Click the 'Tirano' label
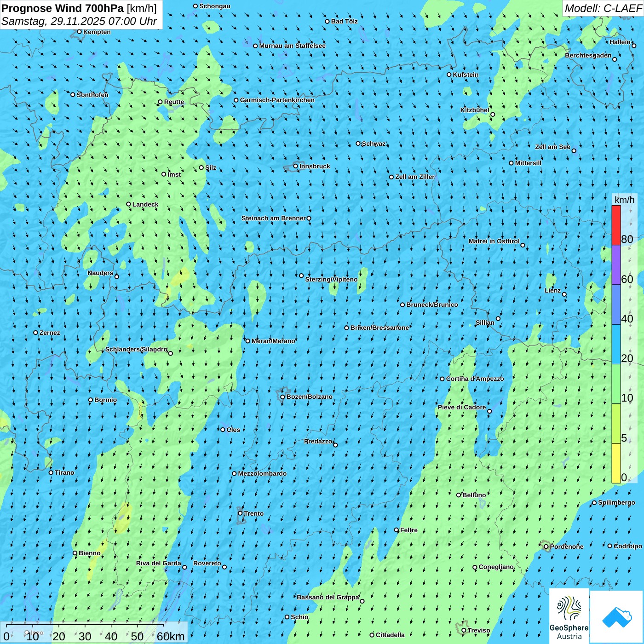The width and height of the screenshot is (644, 644). [64, 472]
